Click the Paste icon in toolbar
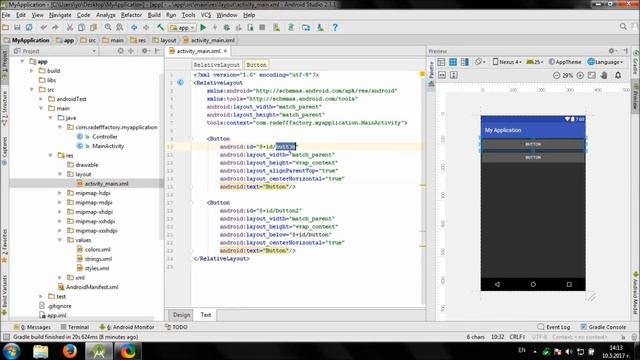 93,27
